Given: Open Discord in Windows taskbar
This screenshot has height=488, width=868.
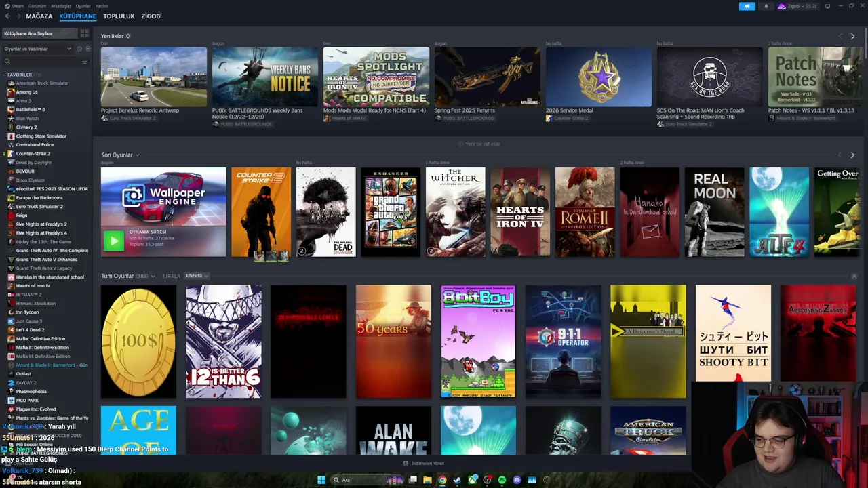Looking at the screenshot, I should point(517,480).
